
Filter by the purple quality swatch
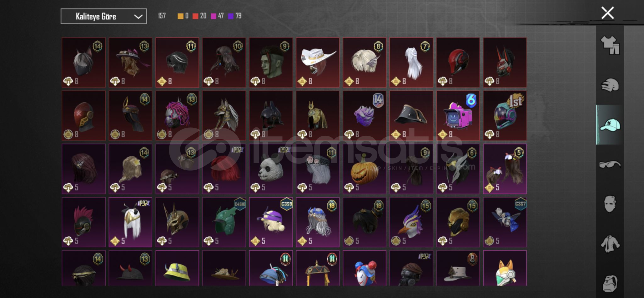pos(231,16)
